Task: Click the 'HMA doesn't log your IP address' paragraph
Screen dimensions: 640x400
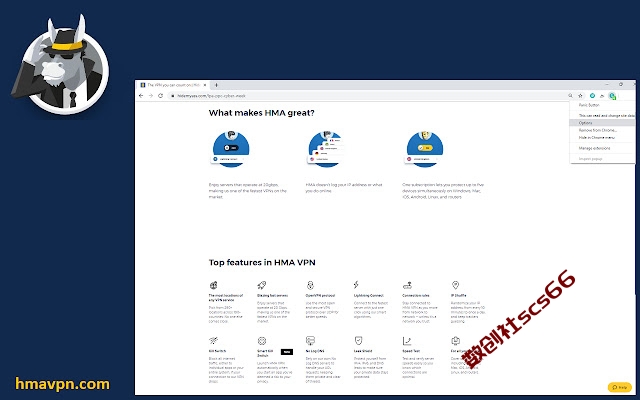Action: (344, 188)
